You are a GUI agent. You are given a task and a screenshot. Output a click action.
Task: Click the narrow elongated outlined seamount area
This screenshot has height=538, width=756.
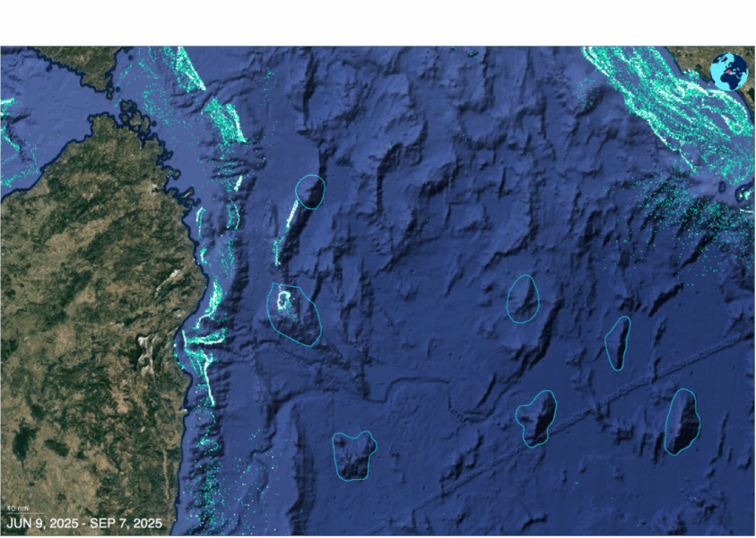point(617,343)
